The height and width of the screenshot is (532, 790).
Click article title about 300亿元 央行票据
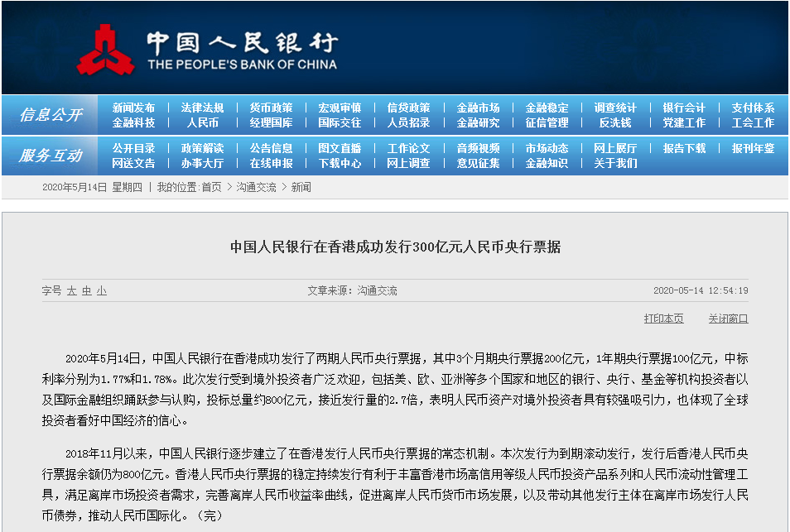click(396, 247)
